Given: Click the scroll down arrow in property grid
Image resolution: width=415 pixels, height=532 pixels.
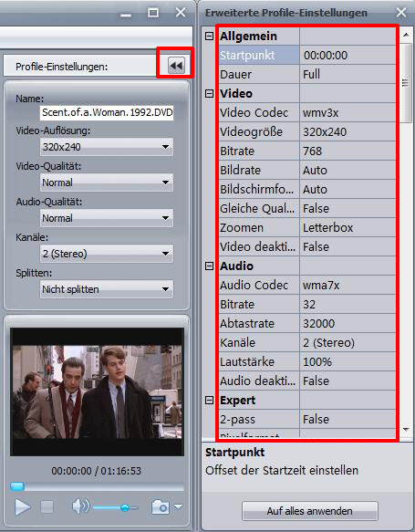Looking at the screenshot, I should click(x=406, y=430).
